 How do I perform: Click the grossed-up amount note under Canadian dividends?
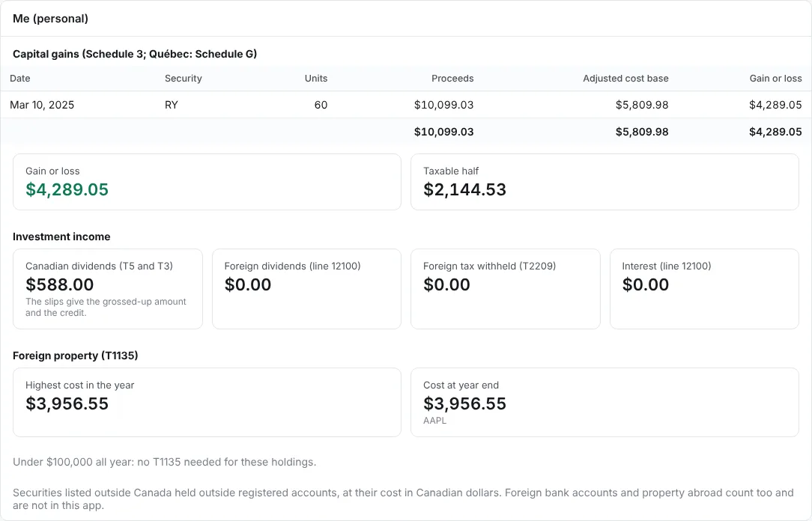106,308
